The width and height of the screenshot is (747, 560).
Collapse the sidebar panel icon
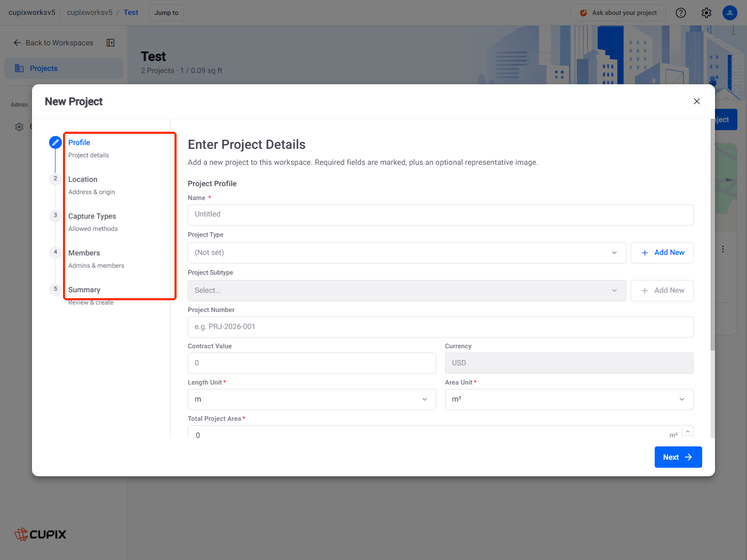[110, 43]
